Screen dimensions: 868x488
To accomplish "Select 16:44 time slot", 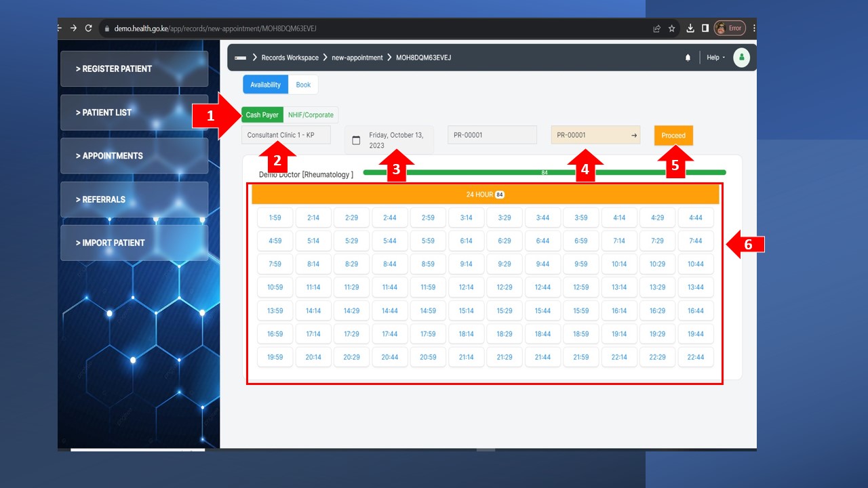I will pyautogui.click(x=696, y=310).
